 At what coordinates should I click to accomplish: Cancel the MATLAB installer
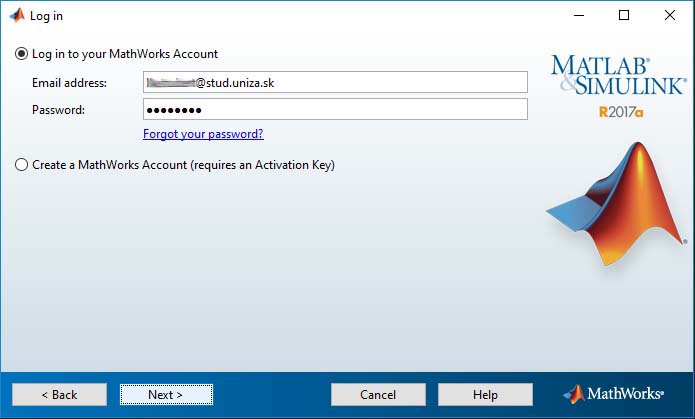(378, 395)
